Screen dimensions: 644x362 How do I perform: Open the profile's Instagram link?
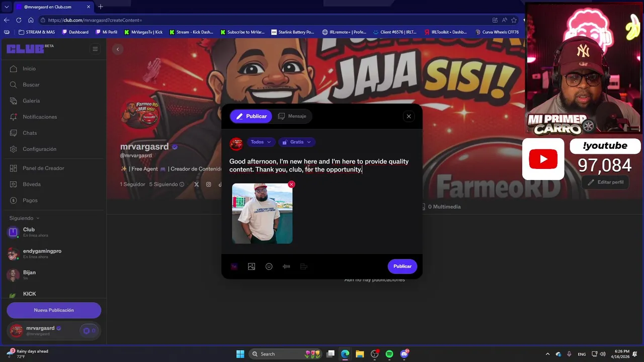[x=208, y=185]
